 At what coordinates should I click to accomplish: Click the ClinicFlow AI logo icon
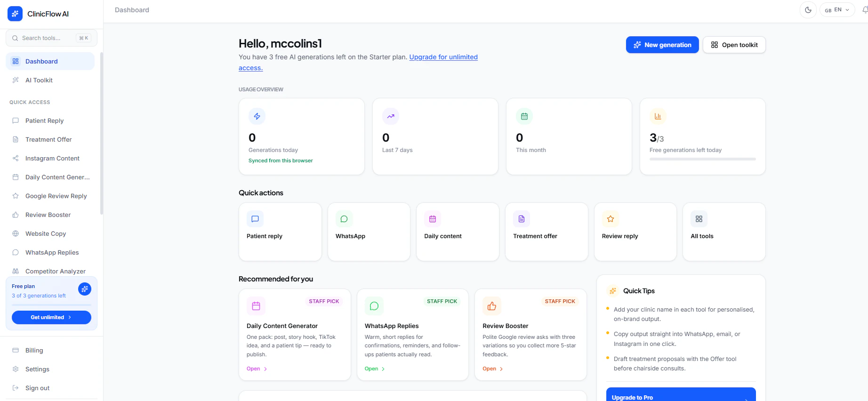click(15, 14)
